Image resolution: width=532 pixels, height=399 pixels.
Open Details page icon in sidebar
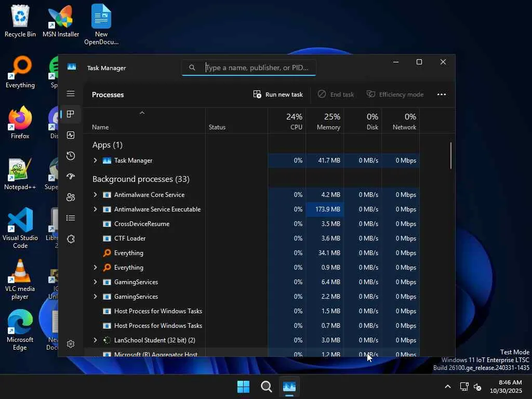[71, 218]
